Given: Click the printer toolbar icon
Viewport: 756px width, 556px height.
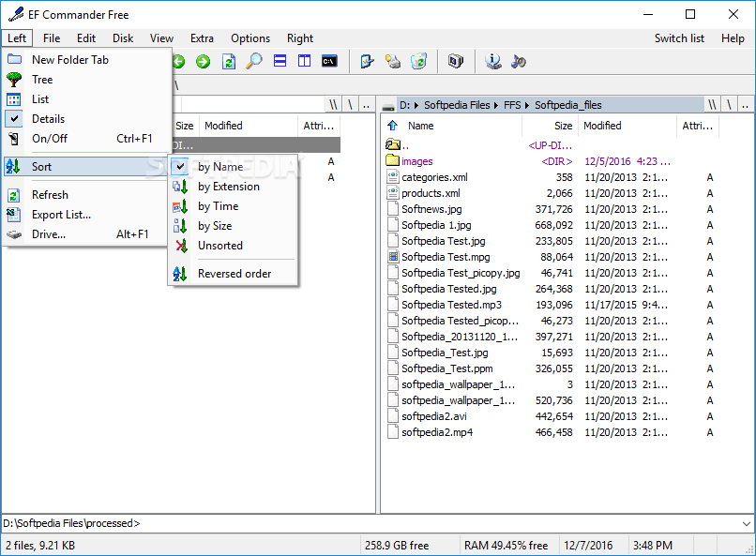Looking at the screenshot, I should coord(392,61).
